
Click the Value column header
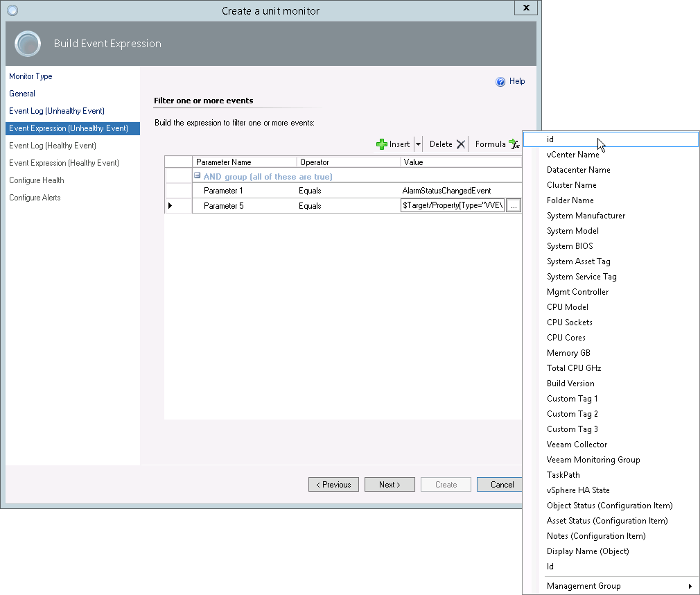pyautogui.click(x=461, y=162)
